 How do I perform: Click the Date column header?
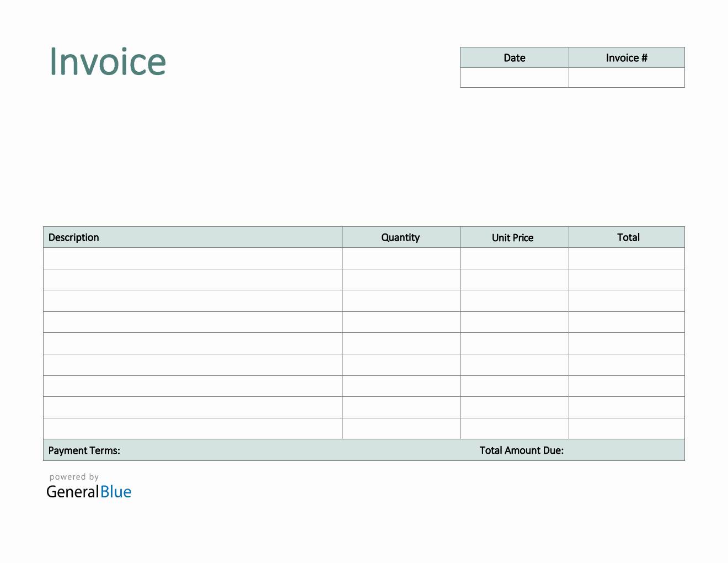pos(514,58)
